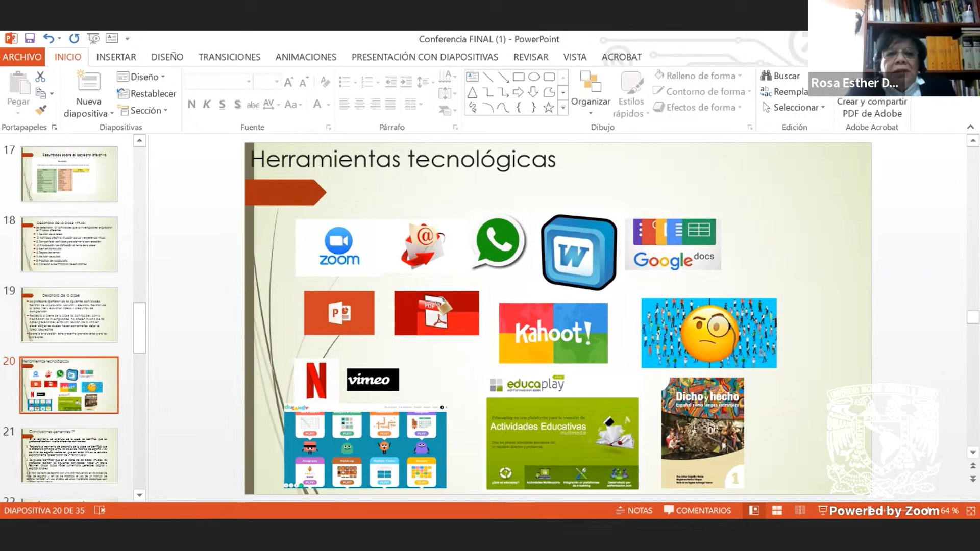Screen dimensions: 980x551
Task: Open the Sección dropdown
Action: pyautogui.click(x=143, y=110)
